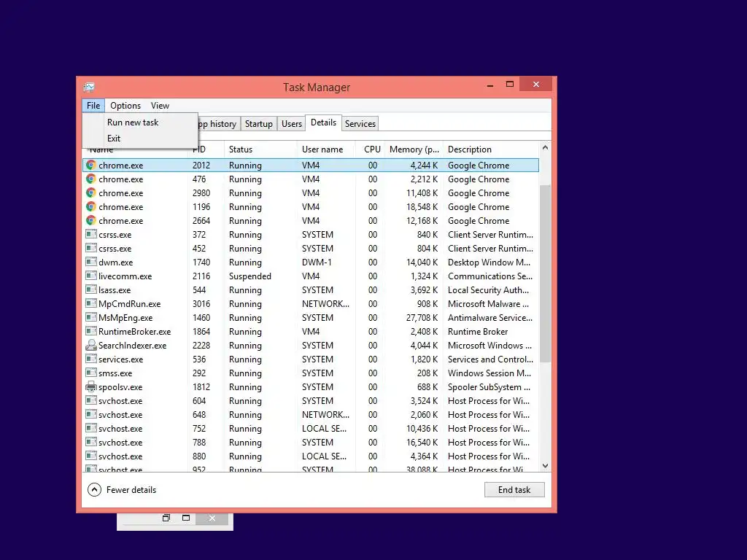Click the svchost.exe icon for PID 752
This screenshot has height=560, width=747.
[90, 428]
